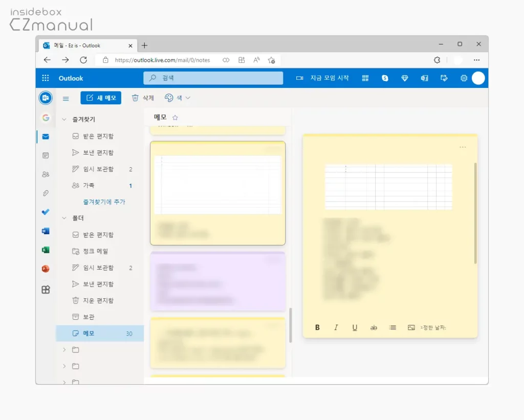
Task: Collapse the 즐겨찾기 section
Action: (64, 119)
